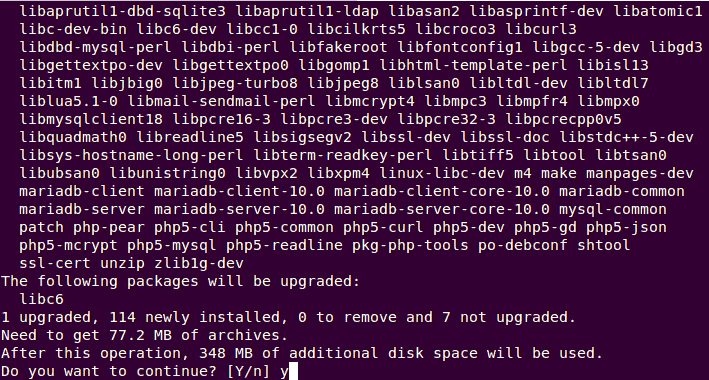This screenshot has width=709, height=380.
Task: Click the 'libtool' package name
Action: click(x=554, y=155)
